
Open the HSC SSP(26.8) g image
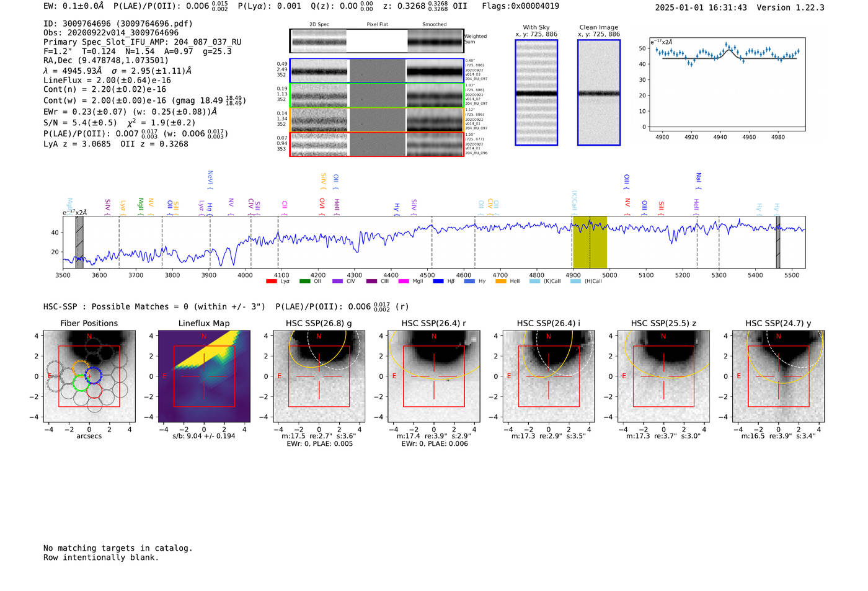319,376
